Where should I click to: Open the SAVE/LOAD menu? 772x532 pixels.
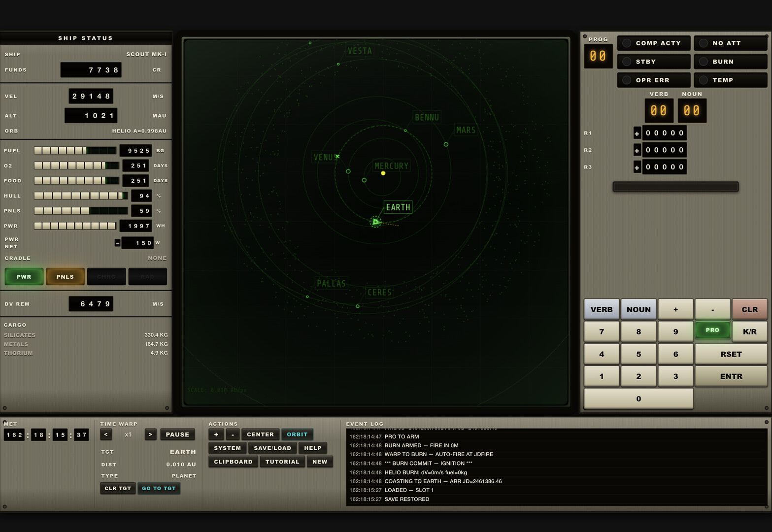272,448
